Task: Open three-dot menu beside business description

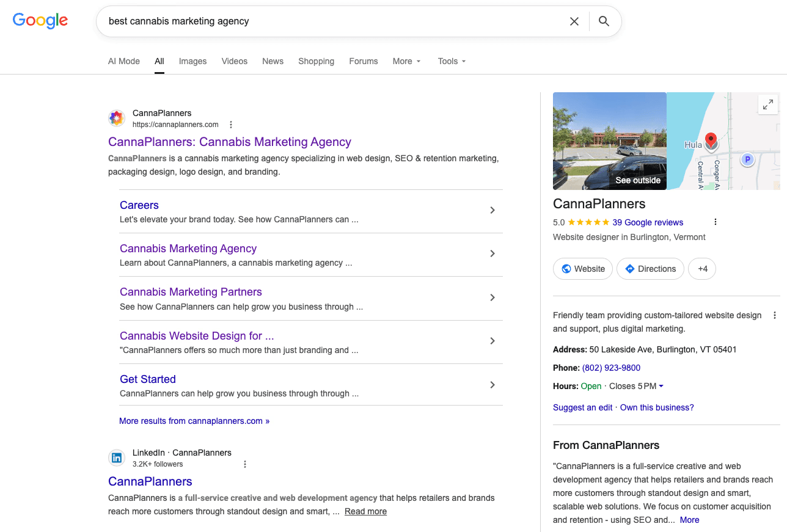Action: click(775, 316)
